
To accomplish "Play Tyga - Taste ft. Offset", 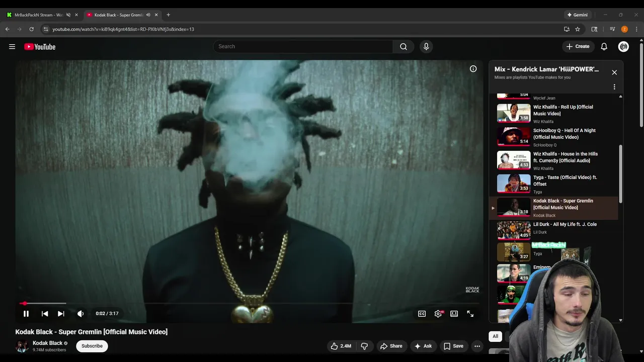I will (x=553, y=184).
